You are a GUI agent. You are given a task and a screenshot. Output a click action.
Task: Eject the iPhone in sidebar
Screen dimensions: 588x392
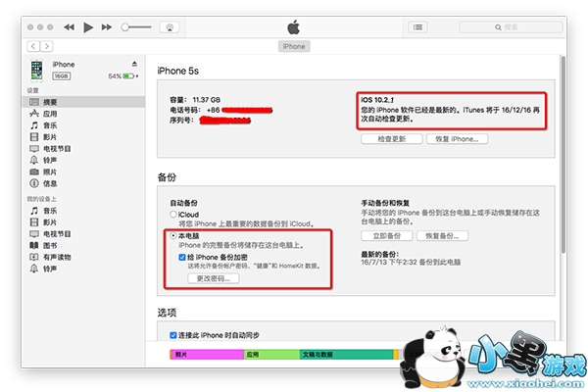134,64
